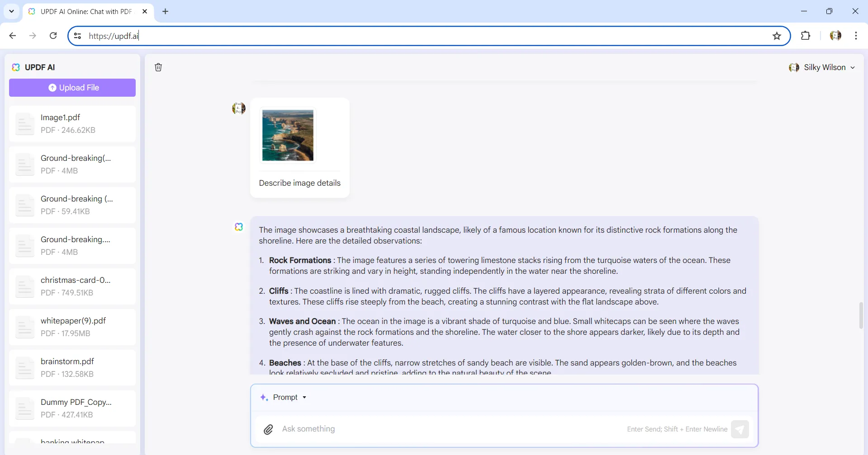868x455 pixels.
Task: Click the Upload File button
Action: [72, 88]
